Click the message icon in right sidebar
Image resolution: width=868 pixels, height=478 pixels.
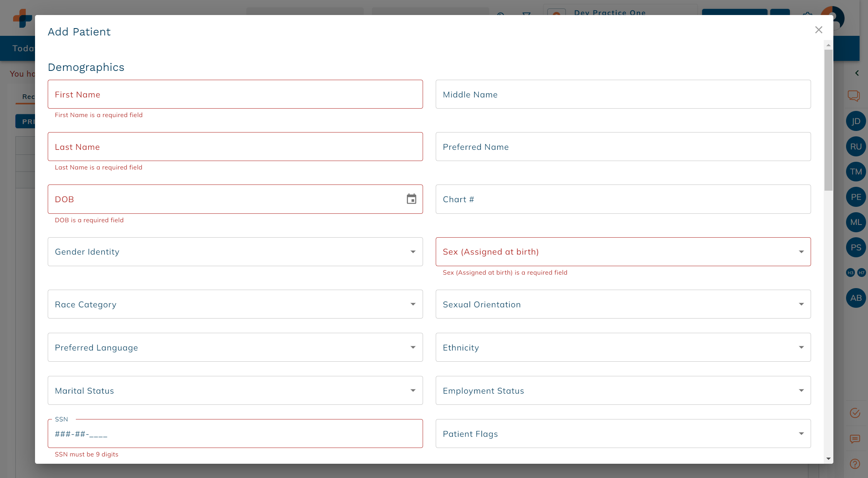click(x=855, y=439)
